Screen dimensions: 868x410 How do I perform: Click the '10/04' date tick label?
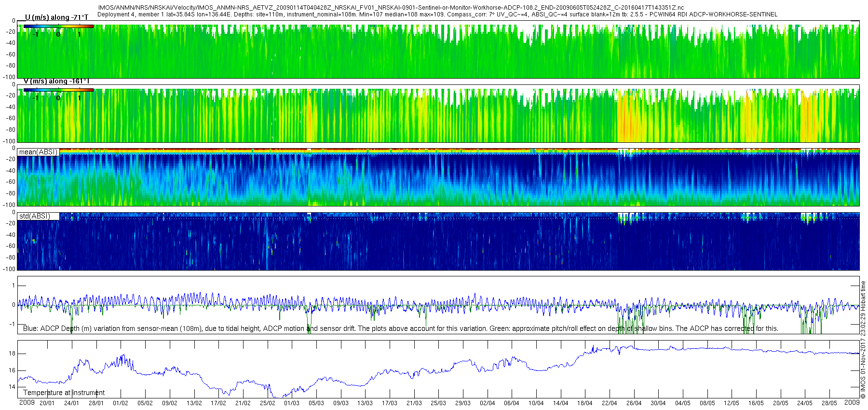pos(536,403)
